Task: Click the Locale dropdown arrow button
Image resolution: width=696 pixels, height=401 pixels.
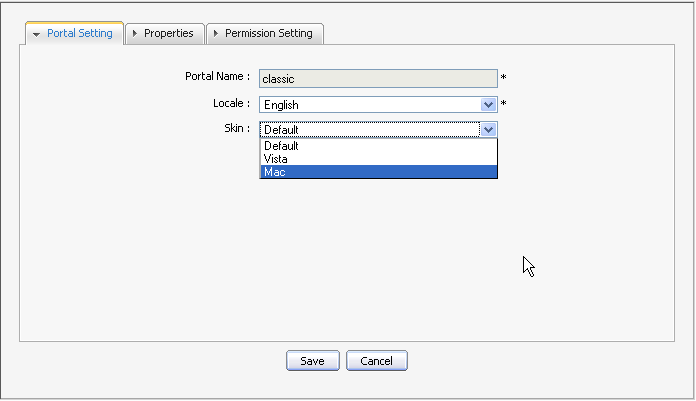Action: [488, 105]
